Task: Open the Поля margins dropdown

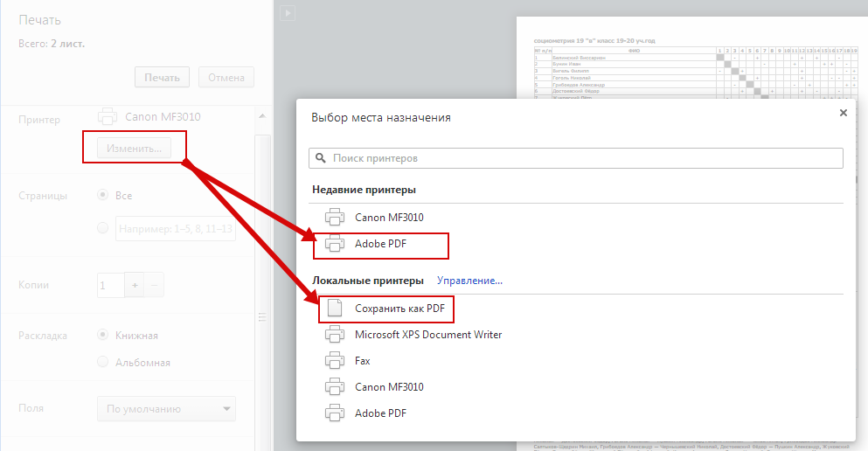Action: pyautogui.click(x=166, y=408)
